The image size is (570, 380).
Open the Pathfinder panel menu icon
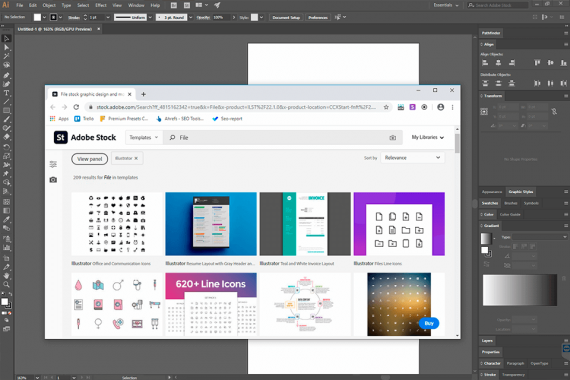pyautogui.click(x=566, y=33)
